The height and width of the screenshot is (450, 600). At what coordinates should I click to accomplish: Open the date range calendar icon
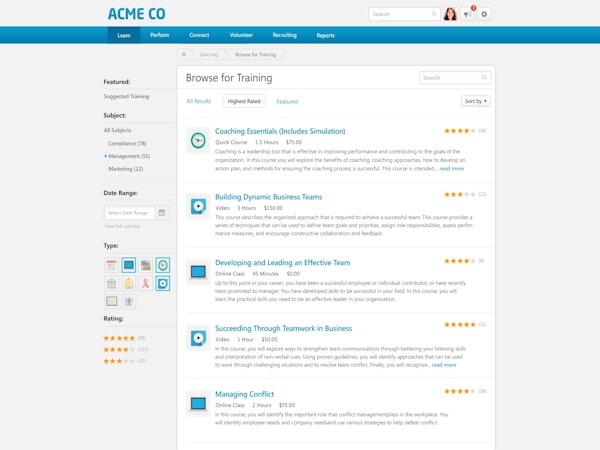(162, 212)
